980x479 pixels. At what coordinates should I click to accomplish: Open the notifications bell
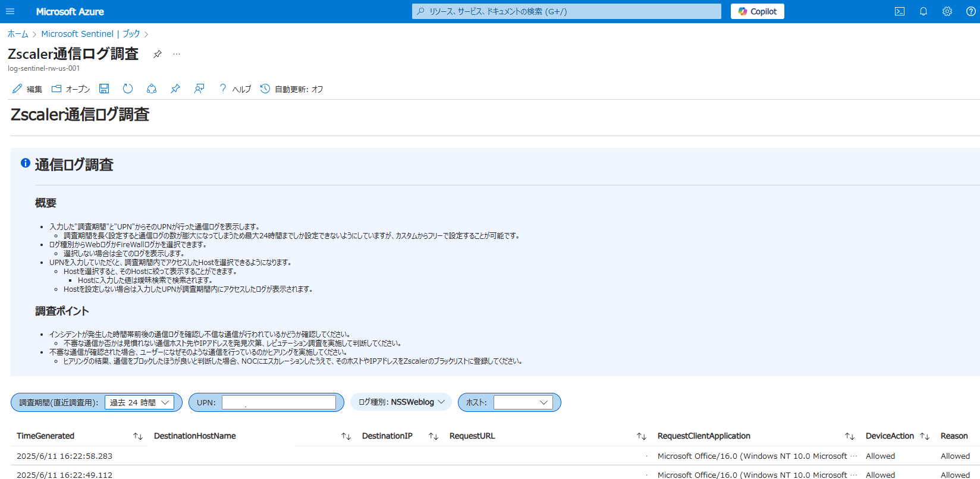click(924, 11)
